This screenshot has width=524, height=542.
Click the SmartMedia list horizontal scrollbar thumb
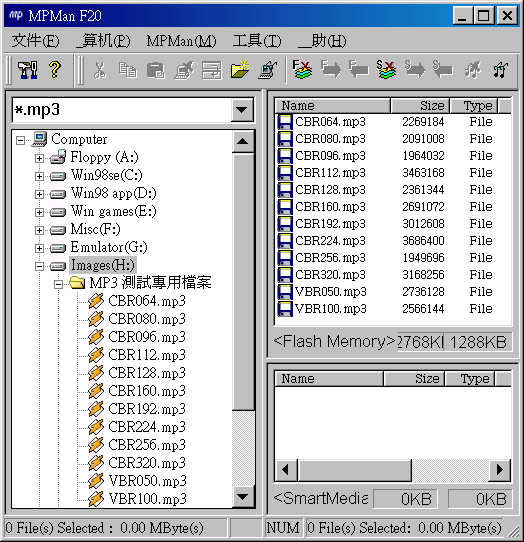(354, 470)
